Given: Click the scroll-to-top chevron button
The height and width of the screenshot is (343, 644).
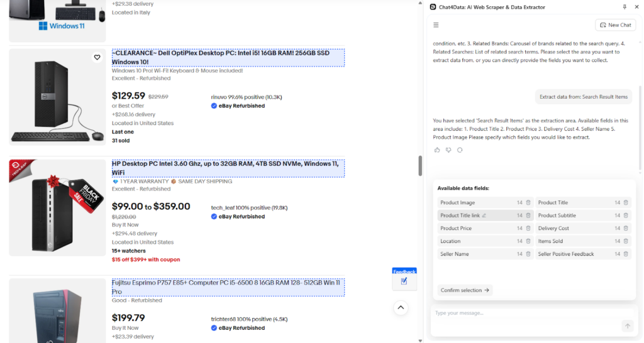Looking at the screenshot, I should pos(401,307).
